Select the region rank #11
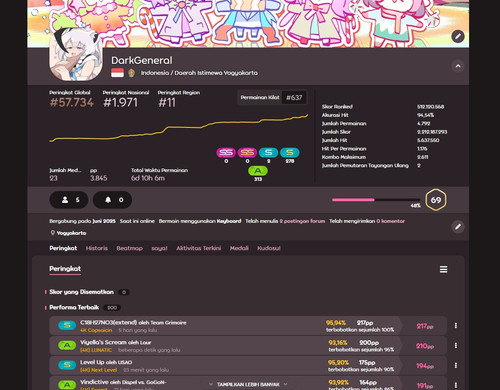 coord(167,102)
